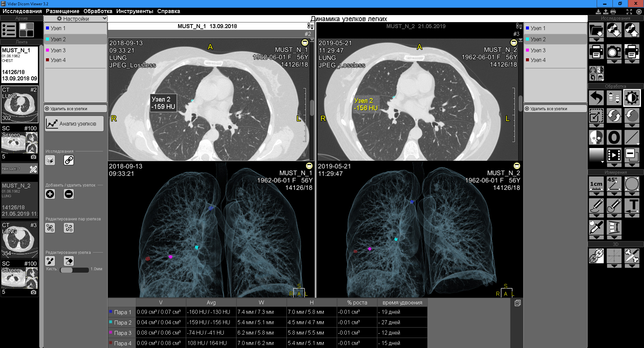Open the Обработка menu
This screenshot has height=348, width=644.
98,11
